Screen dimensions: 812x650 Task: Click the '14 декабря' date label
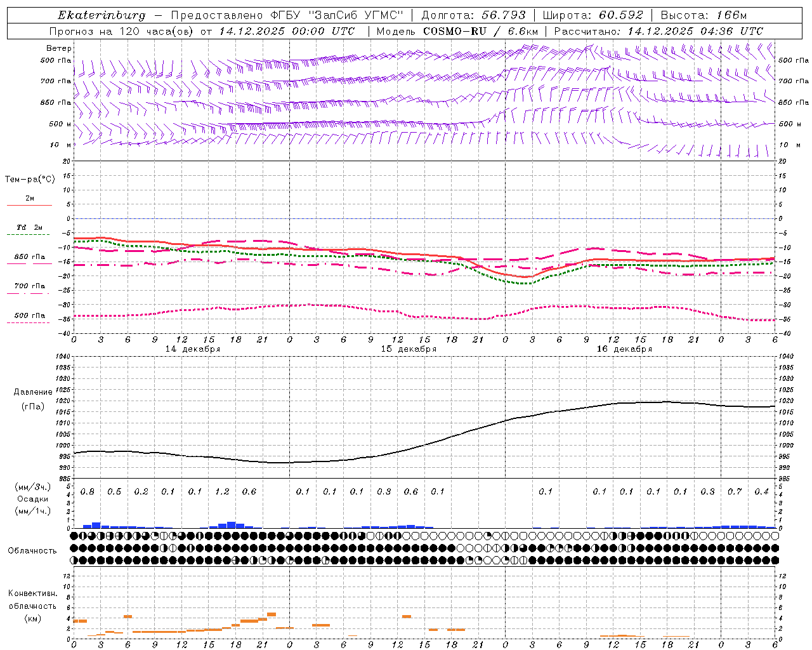click(193, 349)
